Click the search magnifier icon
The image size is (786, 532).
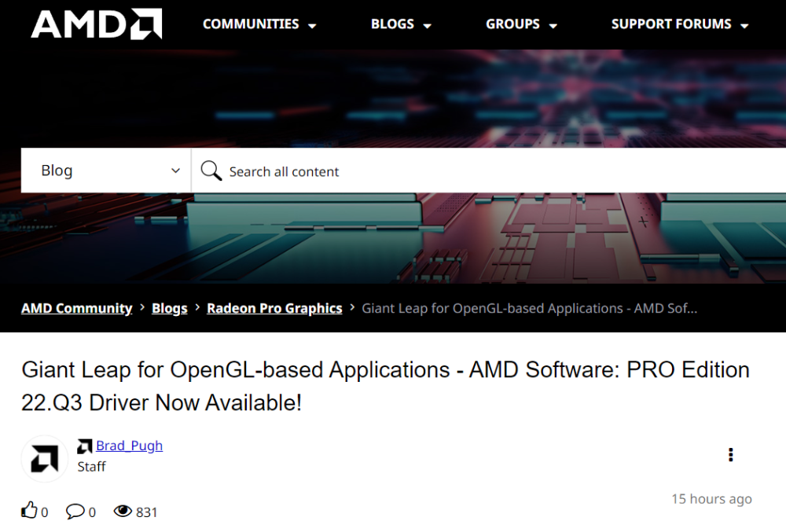210,170
